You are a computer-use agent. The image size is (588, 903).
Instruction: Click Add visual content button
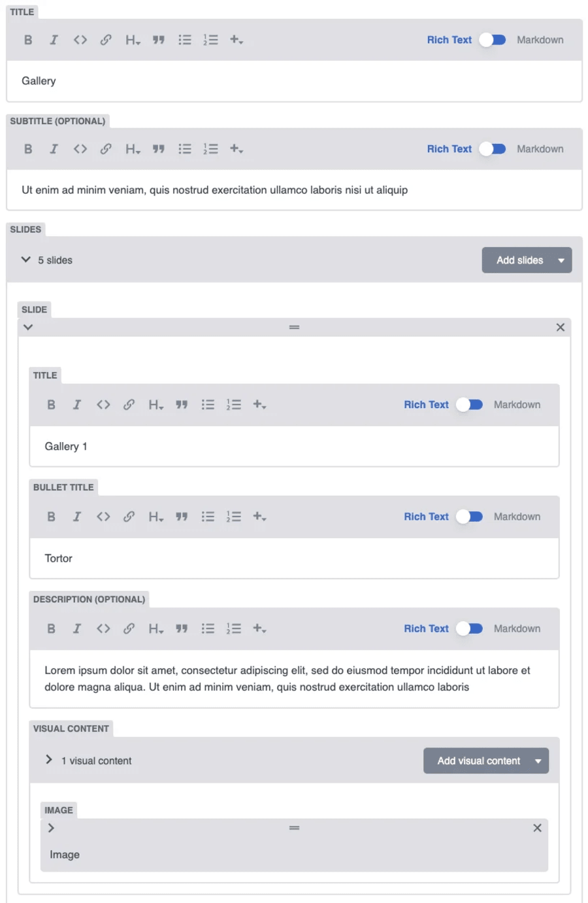point(486,760)
